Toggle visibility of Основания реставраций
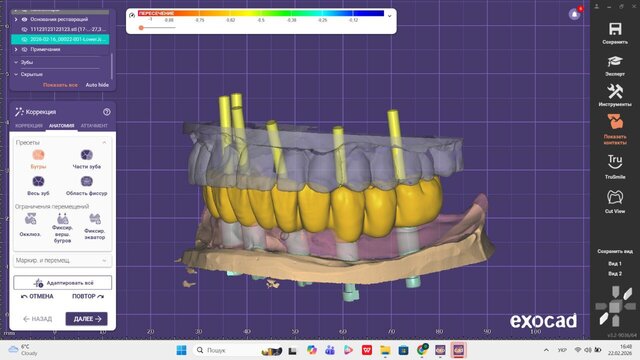Image resolution: width=640 pixels, height=360 pixels. [24, 19]
